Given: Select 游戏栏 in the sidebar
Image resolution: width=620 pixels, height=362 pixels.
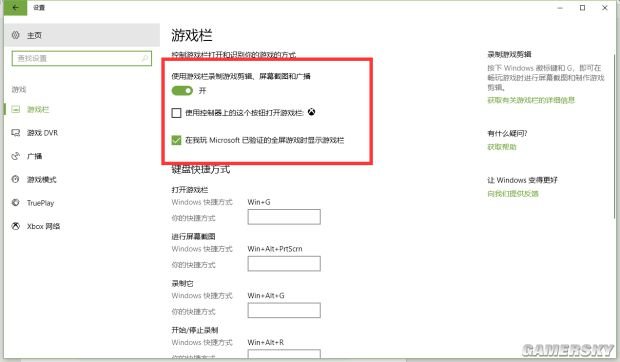Looking at the screenshot, I should pos(82,109).
